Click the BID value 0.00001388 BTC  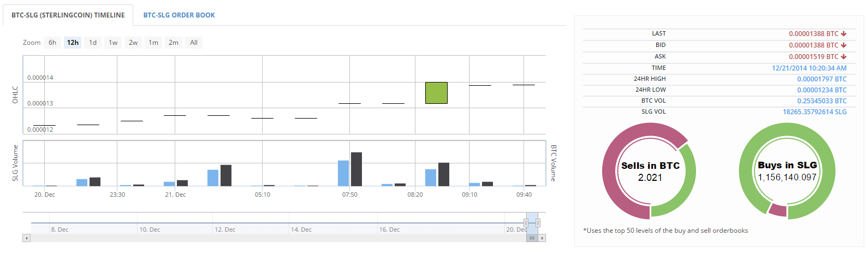(813, 45)
